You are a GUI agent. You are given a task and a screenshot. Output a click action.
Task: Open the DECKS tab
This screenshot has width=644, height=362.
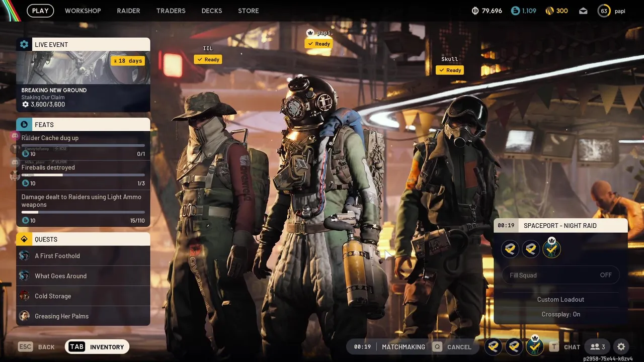(211, 11)
